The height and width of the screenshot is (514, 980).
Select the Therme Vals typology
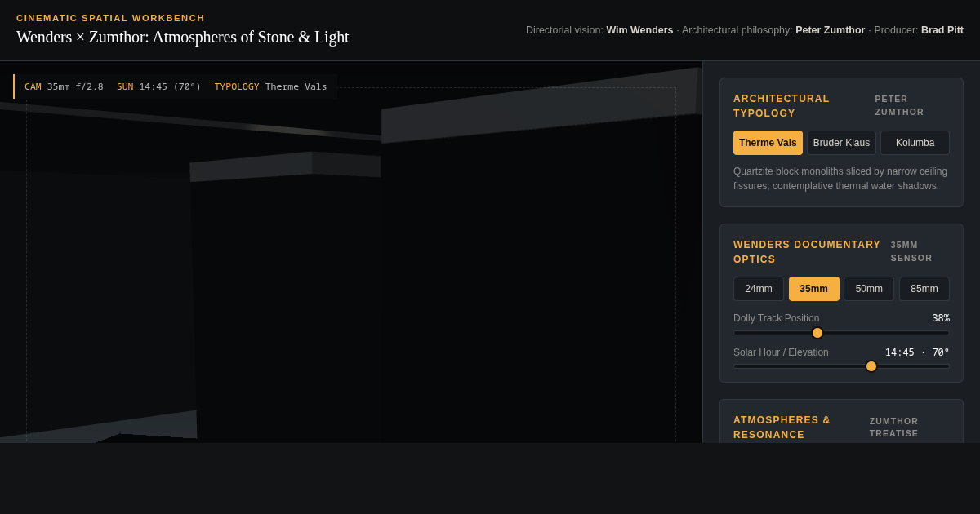coord(768,143)
